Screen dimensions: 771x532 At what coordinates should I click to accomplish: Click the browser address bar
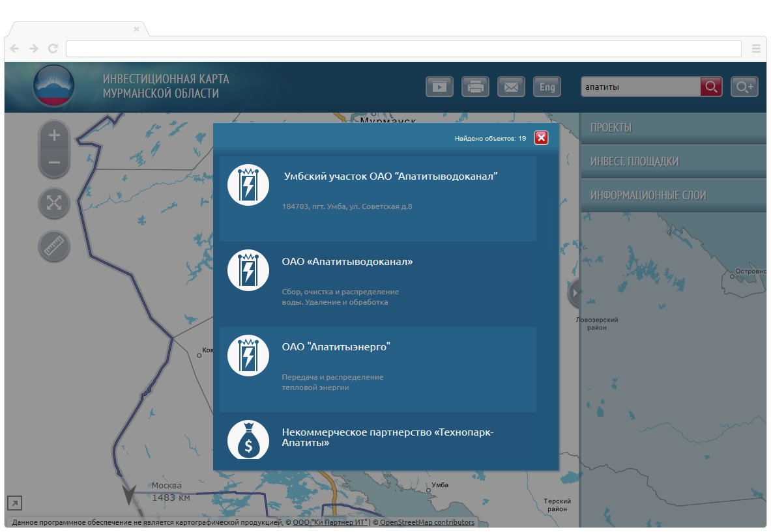tap(403, 49)
